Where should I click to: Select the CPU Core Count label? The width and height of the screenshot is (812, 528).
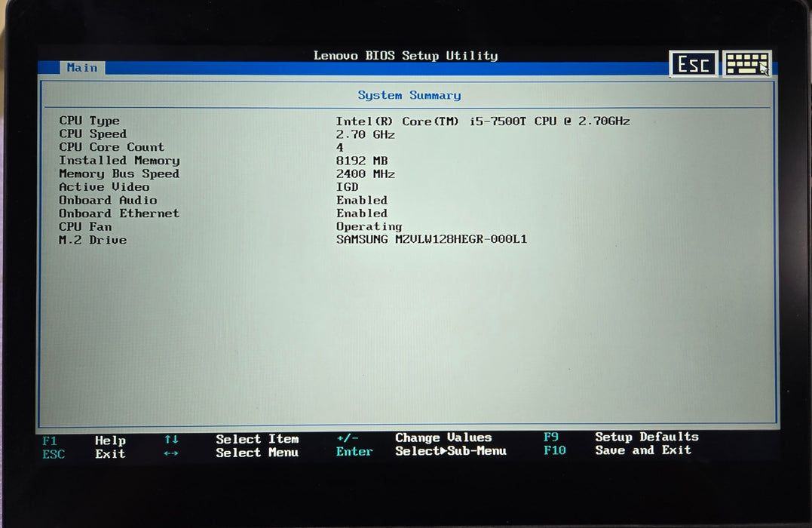click(x=112, y=147)
